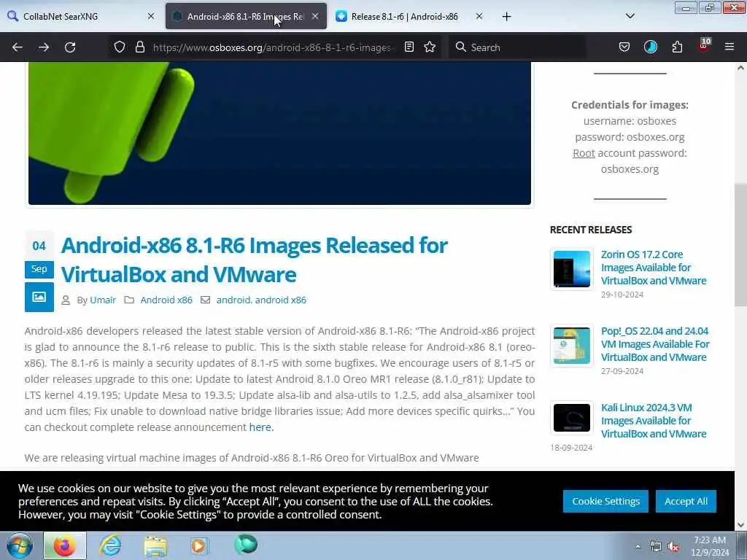
Task: Open Zorin OS 17.2 Core Images link
Action: (654, 268)
